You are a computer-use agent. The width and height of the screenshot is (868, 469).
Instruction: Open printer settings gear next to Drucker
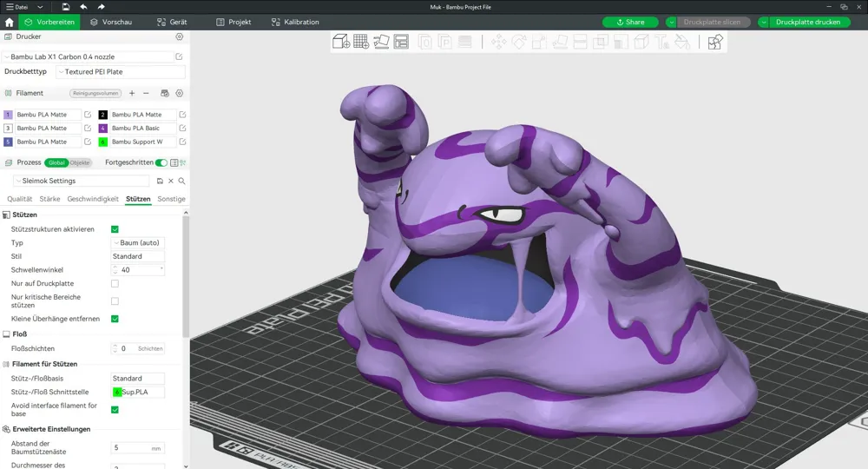click(x=180, y=36)
